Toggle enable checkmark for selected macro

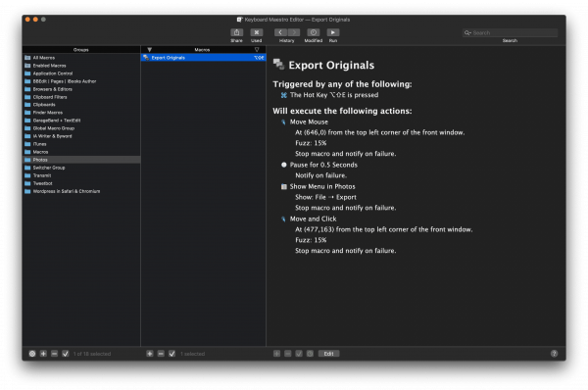point(171,354)
